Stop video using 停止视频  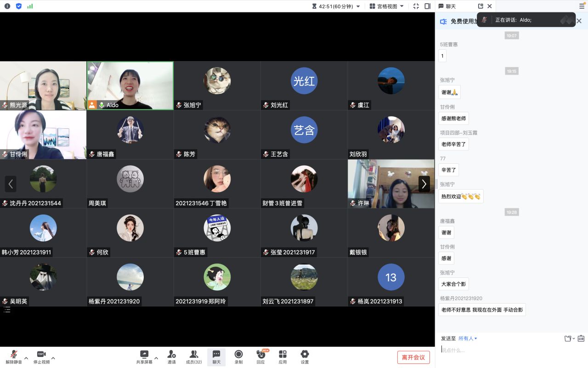tap(41, 356)
